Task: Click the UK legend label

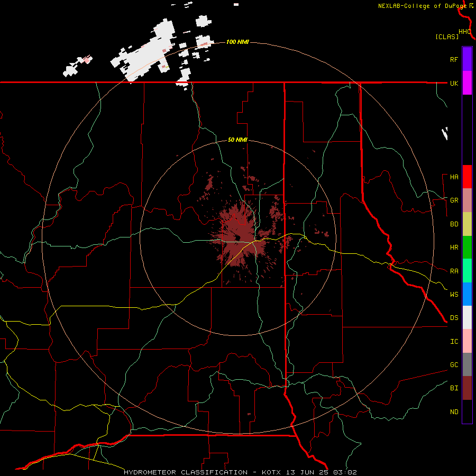Action: (454, 83)
